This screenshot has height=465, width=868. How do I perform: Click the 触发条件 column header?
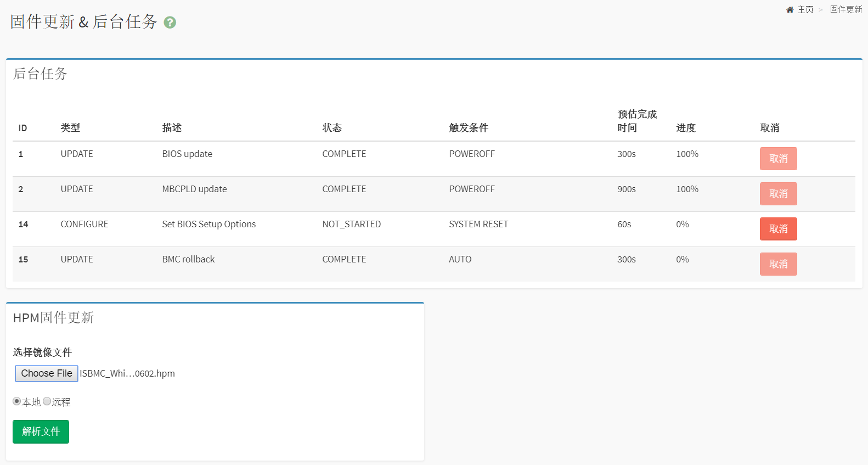pos(468,128)
